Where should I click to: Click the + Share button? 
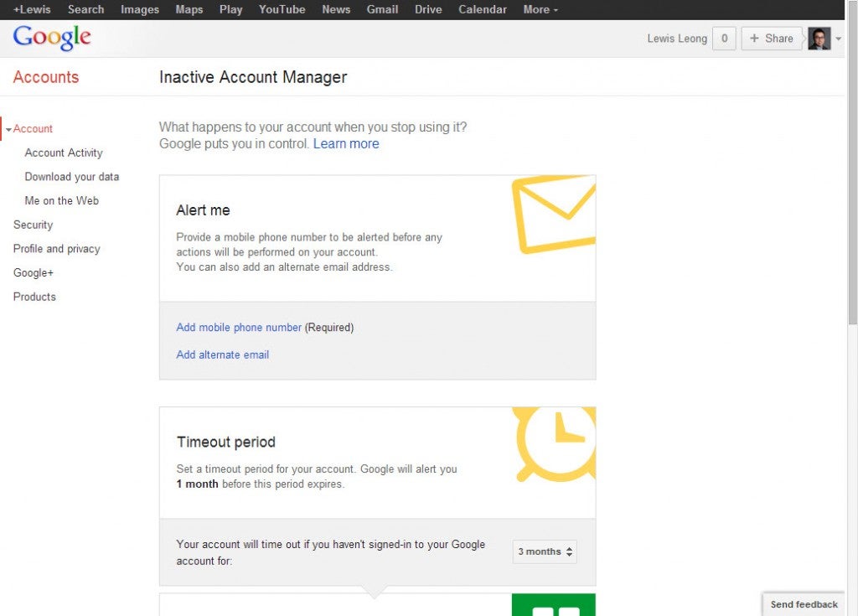click(771, 39)
